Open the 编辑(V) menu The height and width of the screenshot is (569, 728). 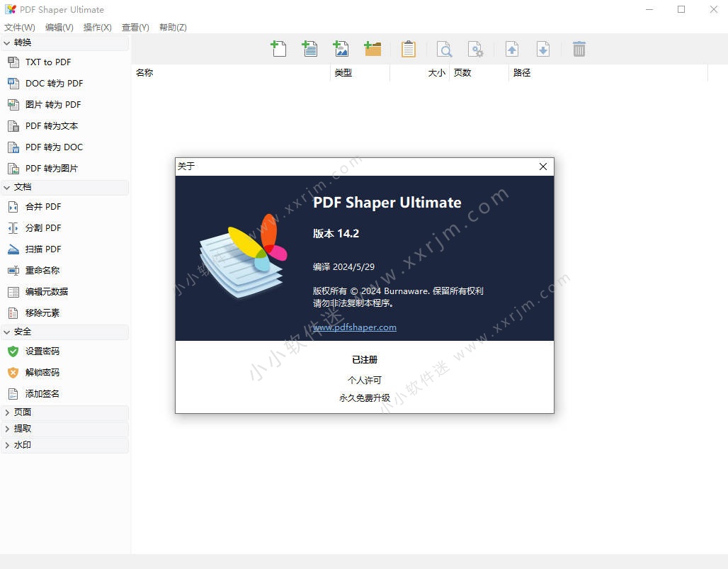59,28
